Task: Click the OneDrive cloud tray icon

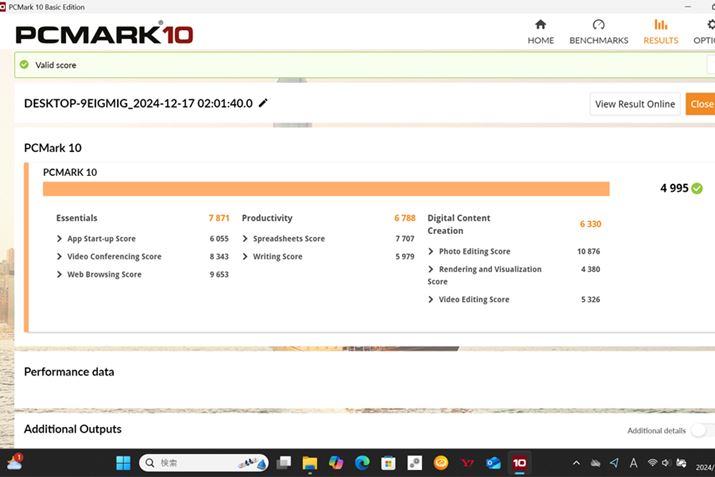Action: 596,463
